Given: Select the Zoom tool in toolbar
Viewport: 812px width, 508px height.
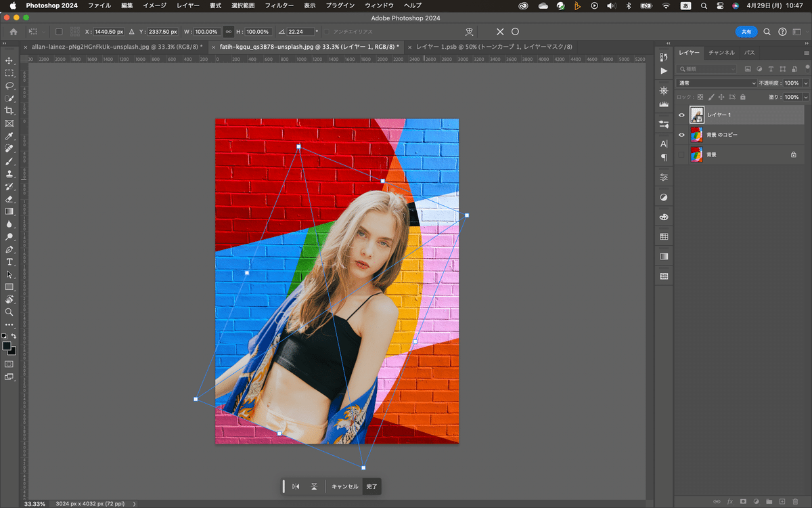Looking at the screenshot, I should coord(9,312).
